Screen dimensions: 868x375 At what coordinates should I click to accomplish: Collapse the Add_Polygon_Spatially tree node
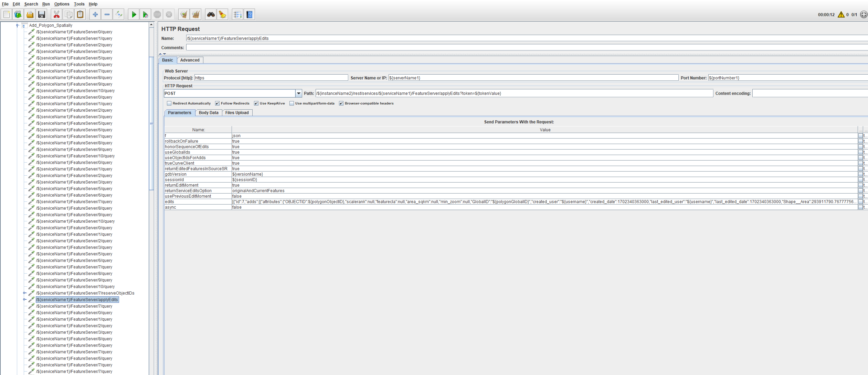pos(17,25)
